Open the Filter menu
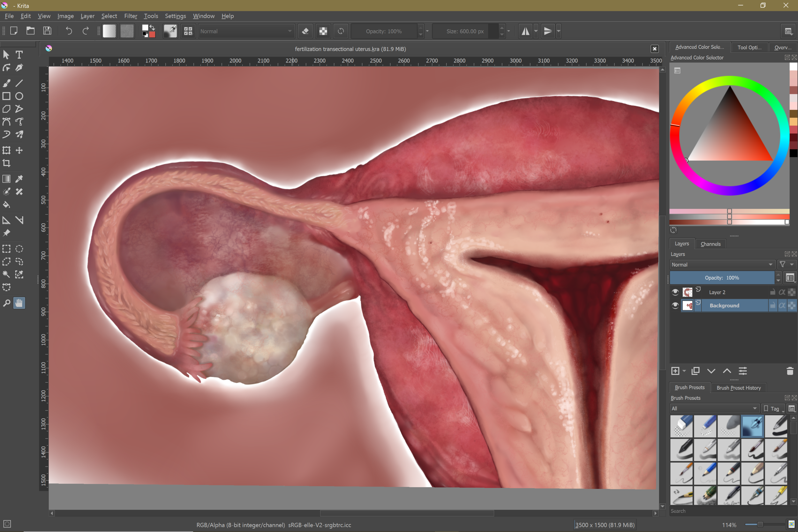 click(x=131, y=16)
